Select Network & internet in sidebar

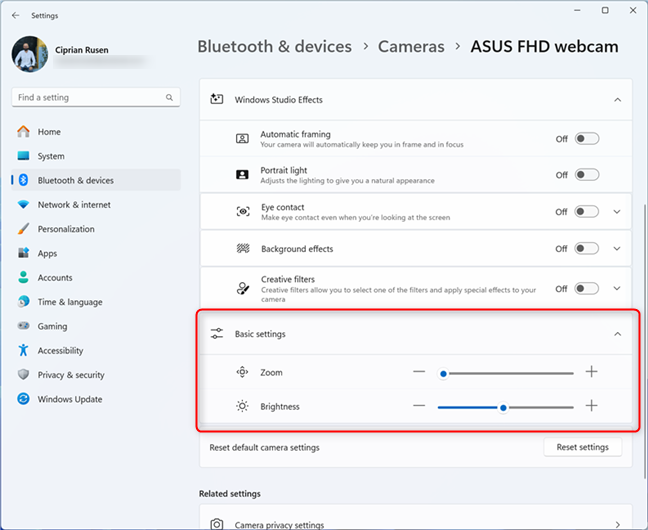[96, 204]
